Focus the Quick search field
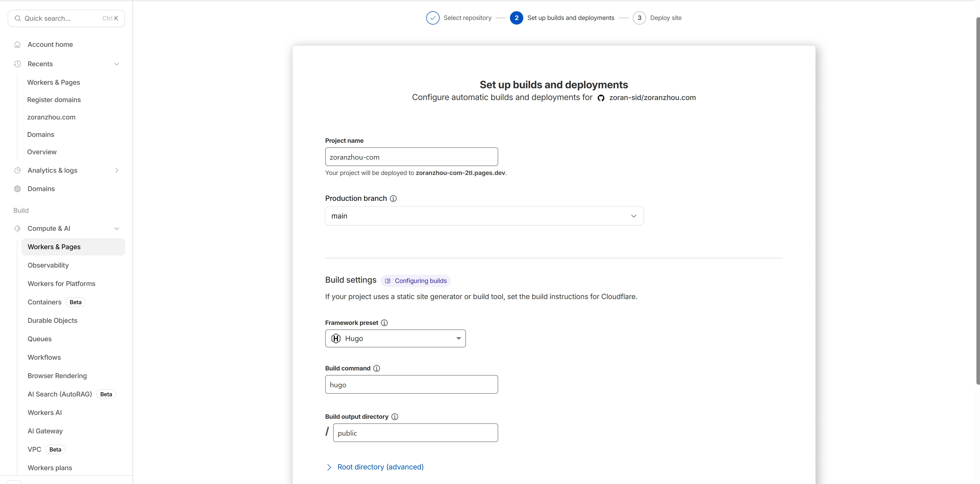This screenshot has height=484, width=980. click(66, 18)
